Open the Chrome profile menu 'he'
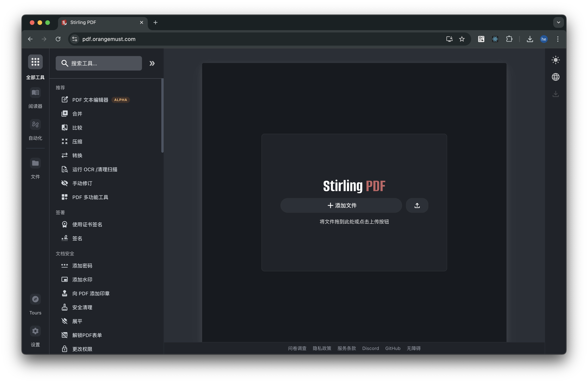The width and height of the screenshot is (588, 383). click(x=544, y=39)
